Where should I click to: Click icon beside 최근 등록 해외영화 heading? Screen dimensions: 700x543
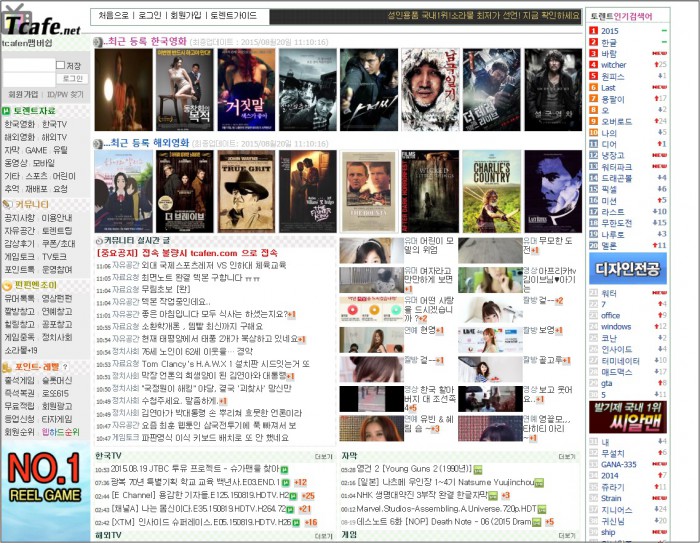(98, 143)
